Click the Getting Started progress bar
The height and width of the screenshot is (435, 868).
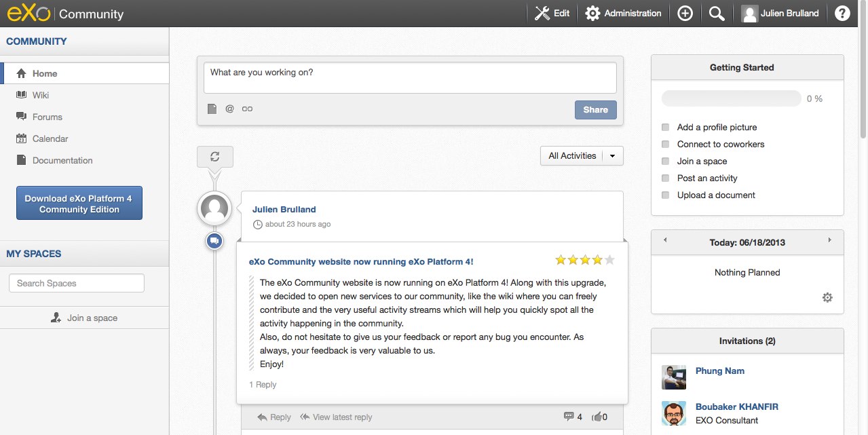(x=731, y=98)
